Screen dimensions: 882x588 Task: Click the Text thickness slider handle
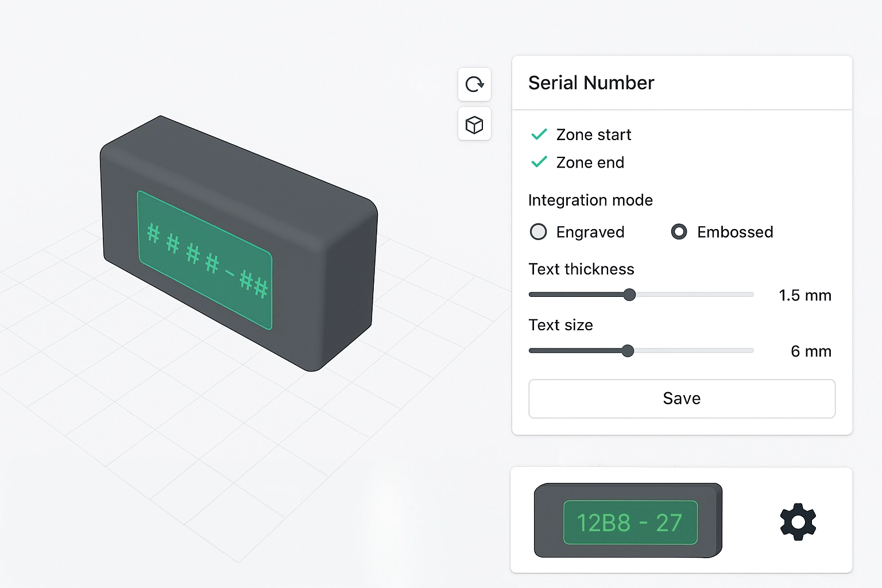(x=629, y=295)
